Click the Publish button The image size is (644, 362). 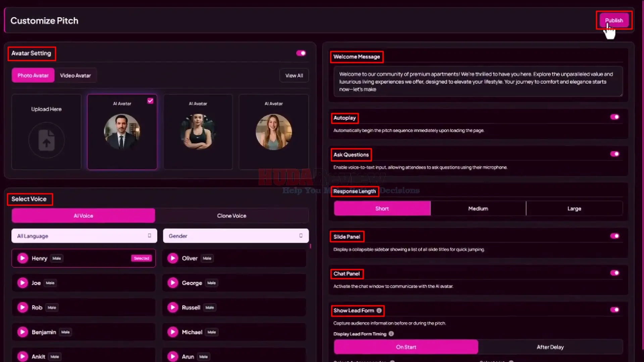click(614, 20)
